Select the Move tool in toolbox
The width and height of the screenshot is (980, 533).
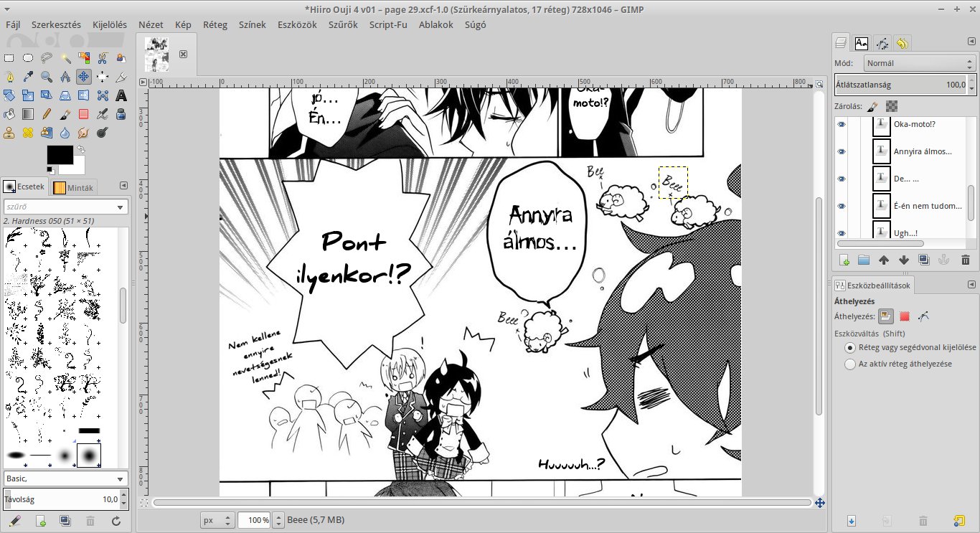click(84, 77)
